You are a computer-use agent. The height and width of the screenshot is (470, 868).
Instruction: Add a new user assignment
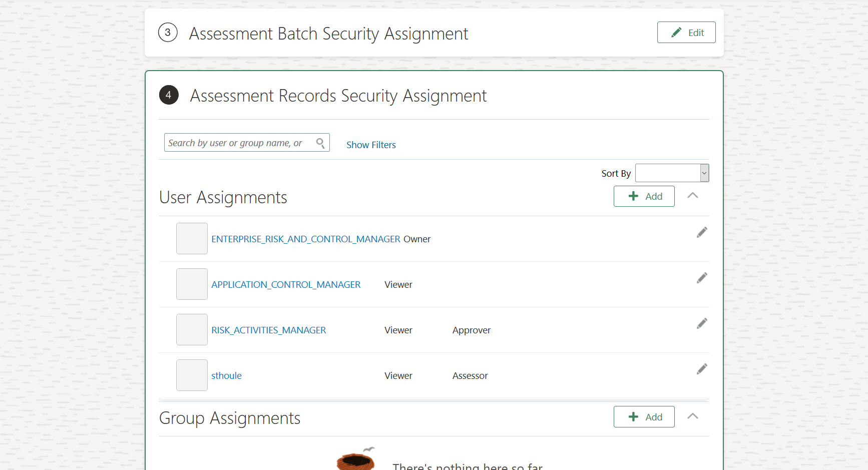tap(644, 196)
